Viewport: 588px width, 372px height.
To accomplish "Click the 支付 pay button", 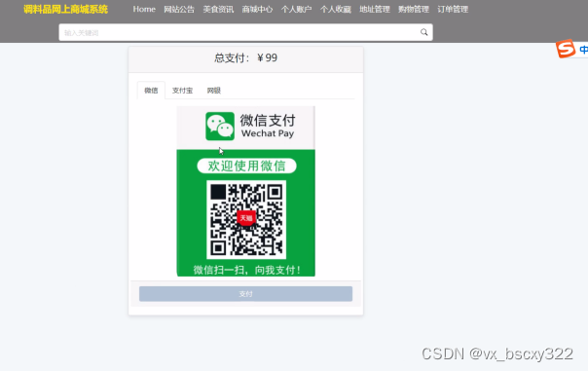I will pos(245,294).
